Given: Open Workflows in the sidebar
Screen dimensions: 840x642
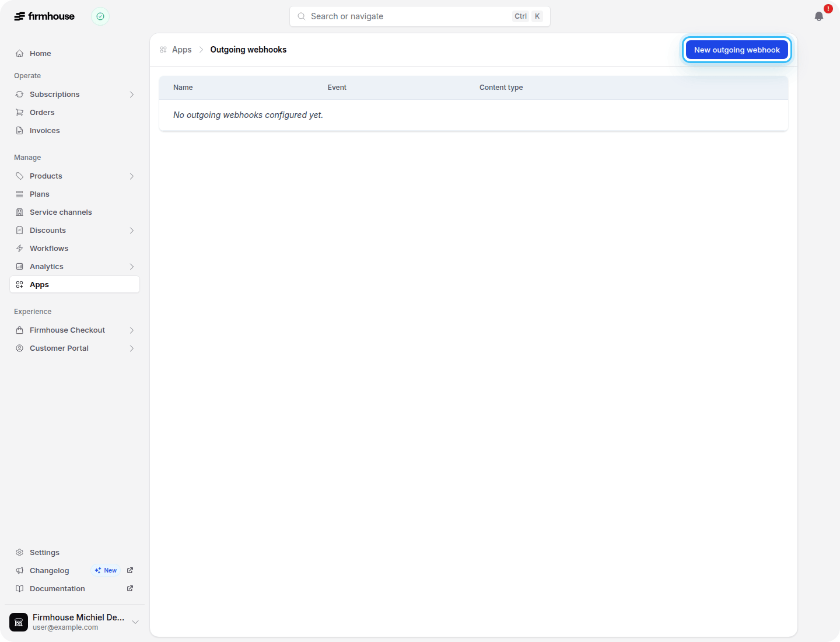Looking at the screenshot, I should (x=75, y=248).
